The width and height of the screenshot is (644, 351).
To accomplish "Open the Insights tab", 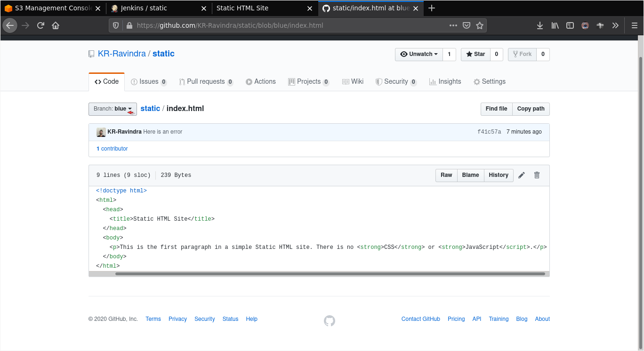I will click(x=445, y=81).
